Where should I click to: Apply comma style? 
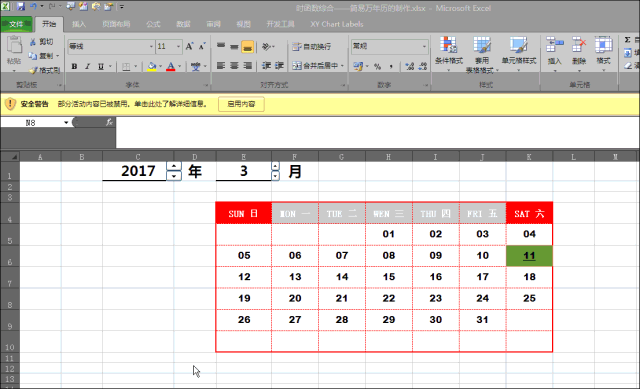391,66
